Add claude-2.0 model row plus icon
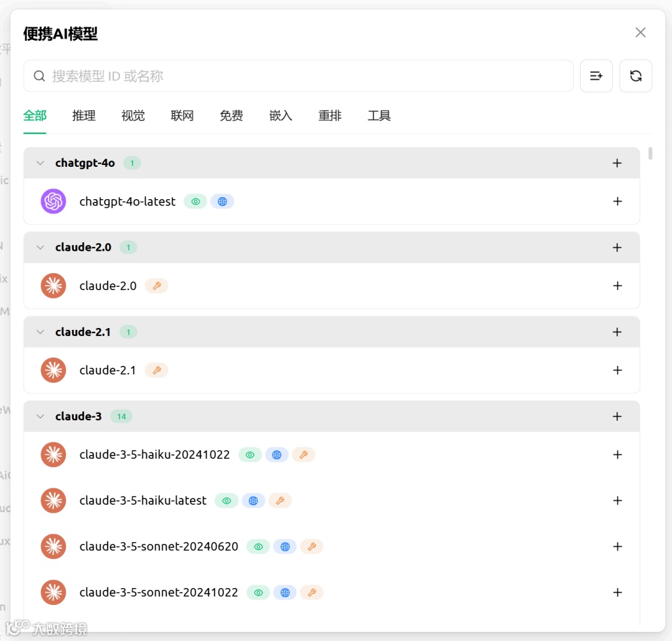 pyautogui.click(x=617, y=286)
